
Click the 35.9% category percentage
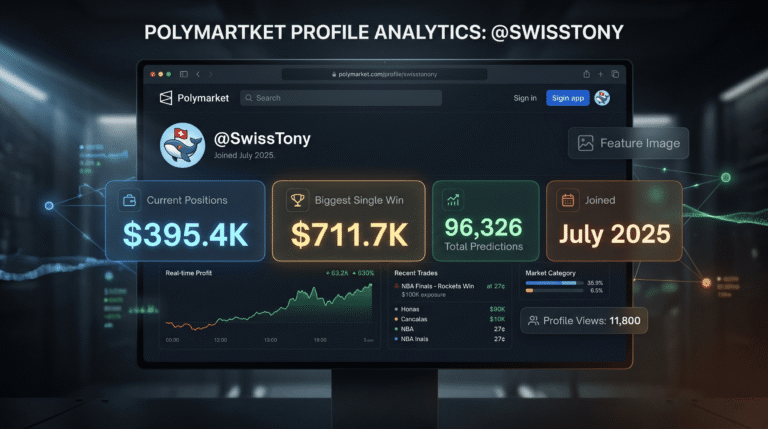pyautogui.click(x=595, y=283)
